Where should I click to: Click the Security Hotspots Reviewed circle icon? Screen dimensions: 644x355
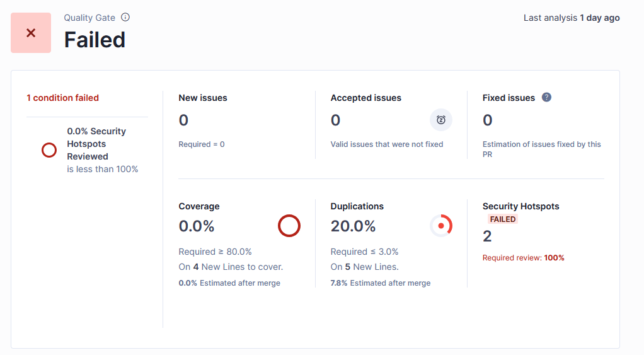click(49, 150)
